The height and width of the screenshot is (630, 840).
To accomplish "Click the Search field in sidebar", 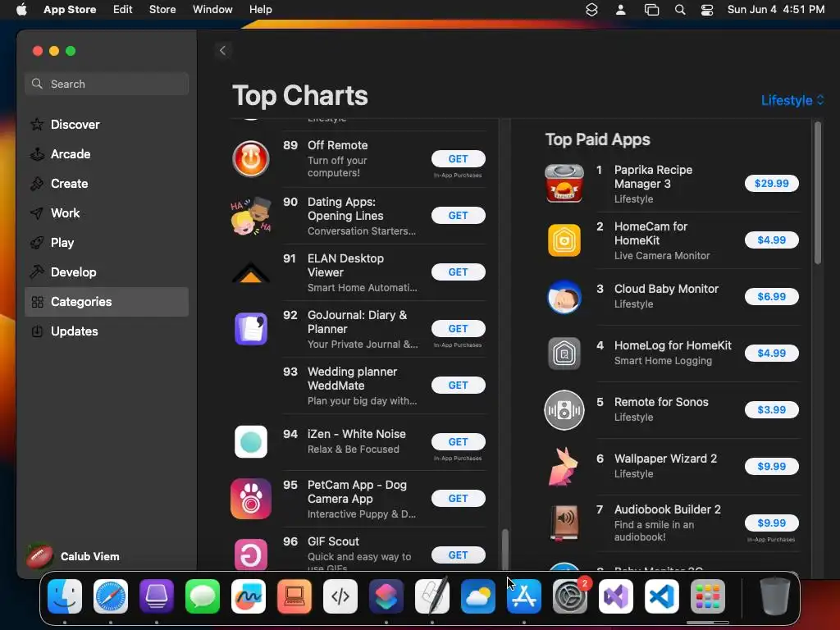I will [x=107, y=84].
